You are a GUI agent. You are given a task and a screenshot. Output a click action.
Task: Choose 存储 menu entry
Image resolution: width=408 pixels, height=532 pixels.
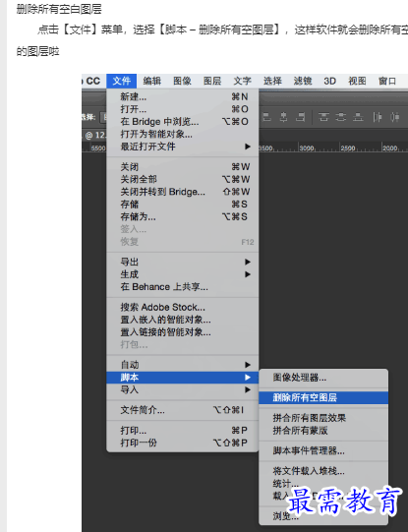(183, 205)
